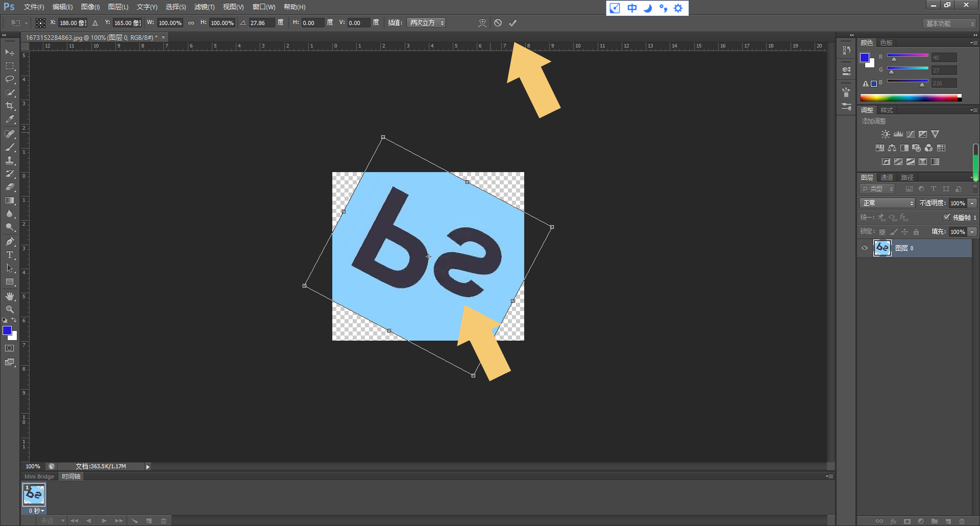The image size is (980, 526).
Task: Select the Pen tool
Action: click(10, 241)
